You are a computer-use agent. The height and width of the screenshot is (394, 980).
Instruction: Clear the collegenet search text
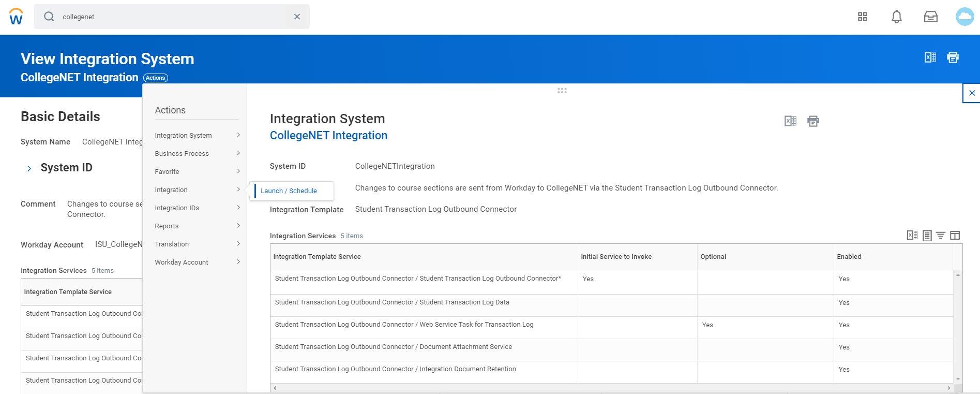pos(297,17)
